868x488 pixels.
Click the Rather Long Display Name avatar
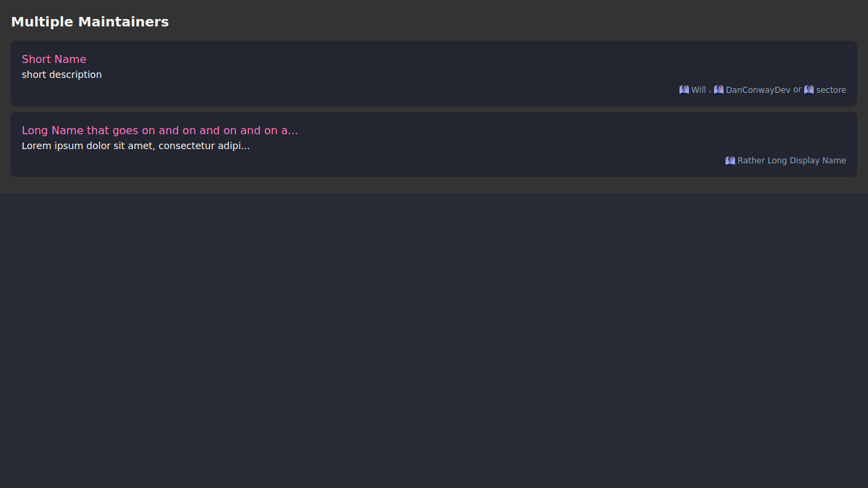pyautogui.click(x=730, y=161)
